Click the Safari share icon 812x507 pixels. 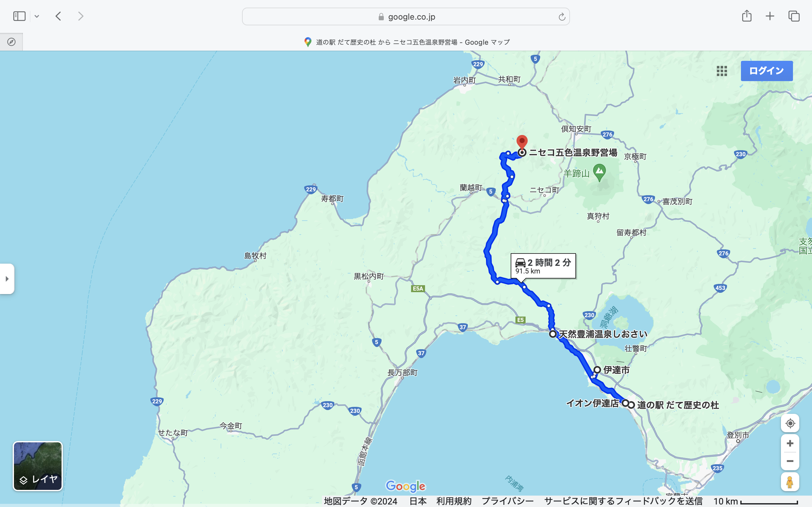[x=747, y=16]
